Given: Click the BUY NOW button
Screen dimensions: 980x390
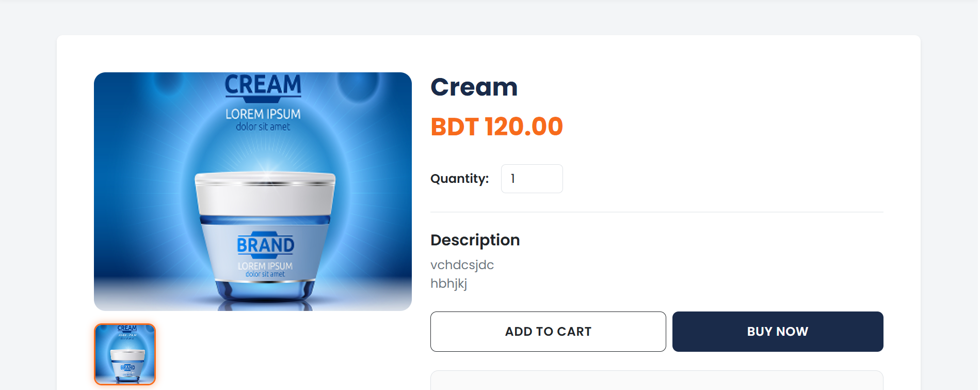Looking at the screenshot, I should point(777,331).
